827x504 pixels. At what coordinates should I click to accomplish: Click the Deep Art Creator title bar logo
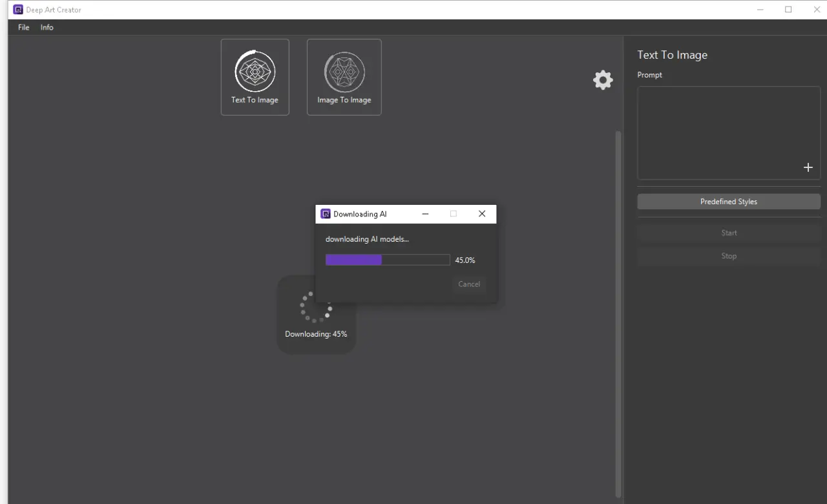click(x=18, y=10)
